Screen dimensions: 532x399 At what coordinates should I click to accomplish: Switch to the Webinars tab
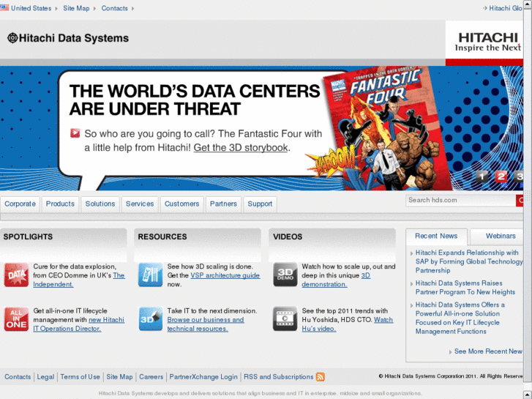[x=498, y=236]
